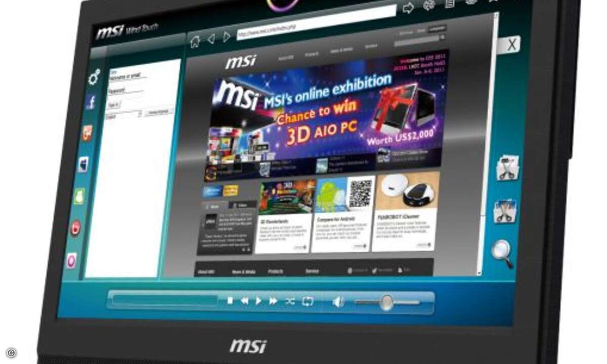Click the Go arrow beside top bar
This screenshot has height=364, width=607.
coord(408,8)
